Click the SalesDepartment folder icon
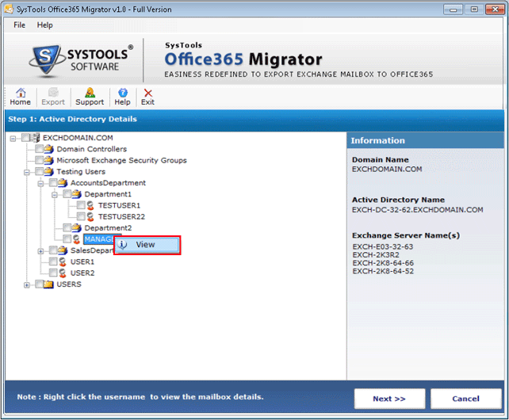 [x=63, y=250]
